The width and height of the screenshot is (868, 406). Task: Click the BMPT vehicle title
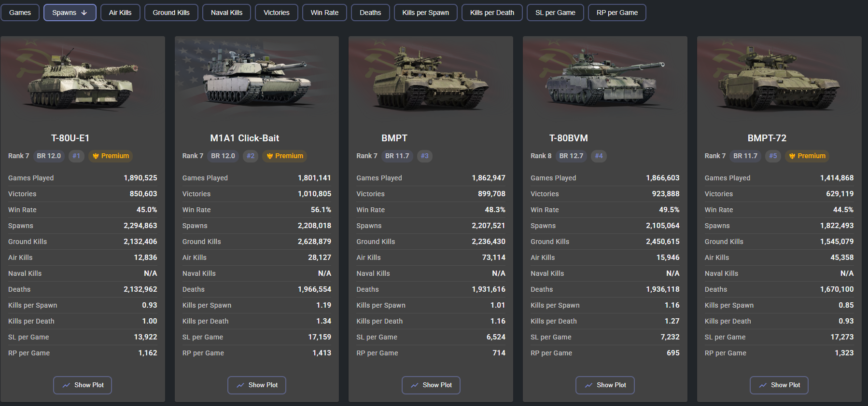pos(394,138)
